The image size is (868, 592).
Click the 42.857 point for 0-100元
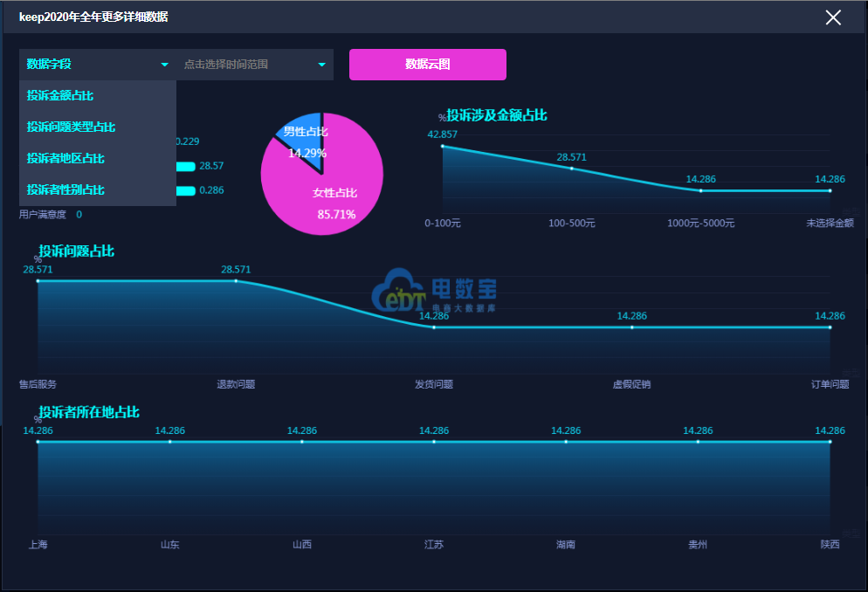click(443, 146)
